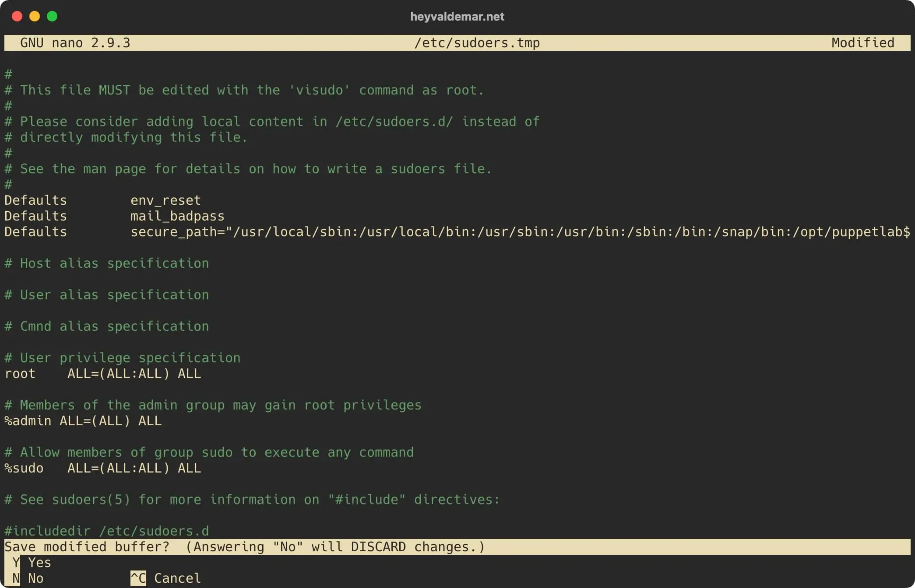The image size is (915, 588).
Task: Click the 'Defaults mail_badpass' line
Action: click(x=114, y=216)
